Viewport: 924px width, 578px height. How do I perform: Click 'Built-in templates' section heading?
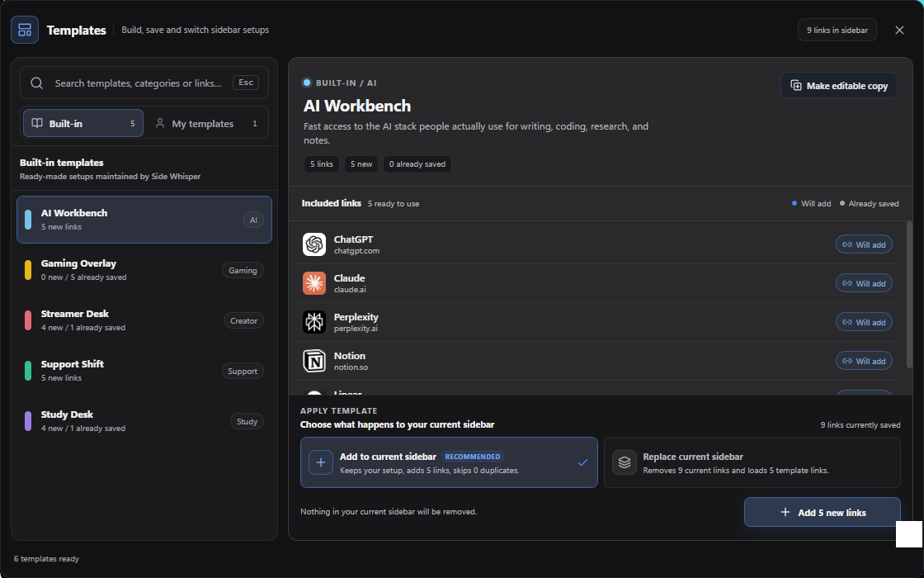click(62, 163)
